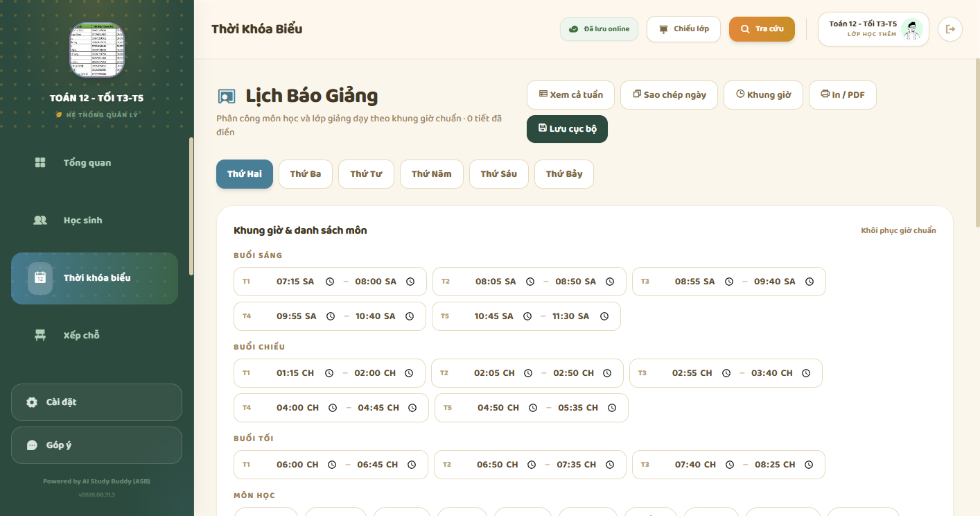
Task: Click the Chiếu lớp button
Action: pos(683,29)
